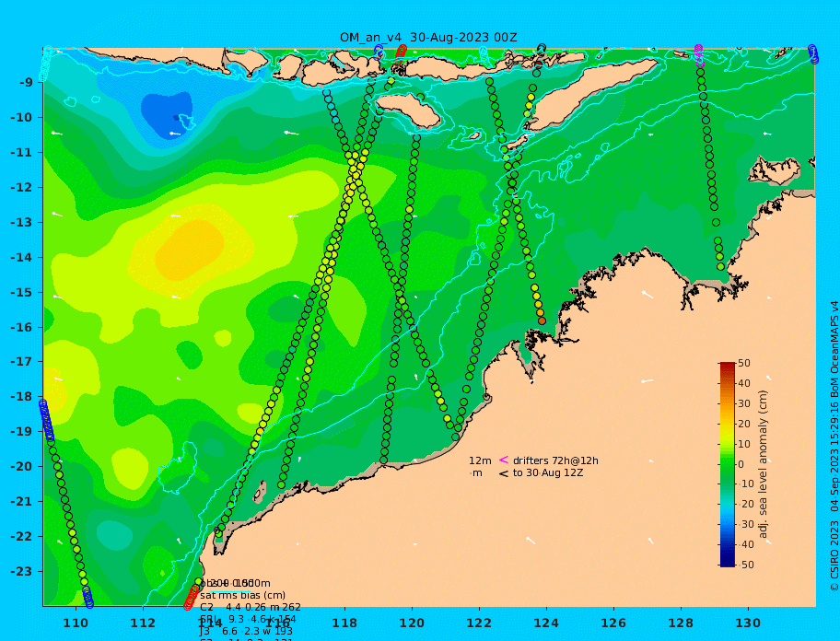Select the colorbar's top 50 tick label

pos(744,363)
